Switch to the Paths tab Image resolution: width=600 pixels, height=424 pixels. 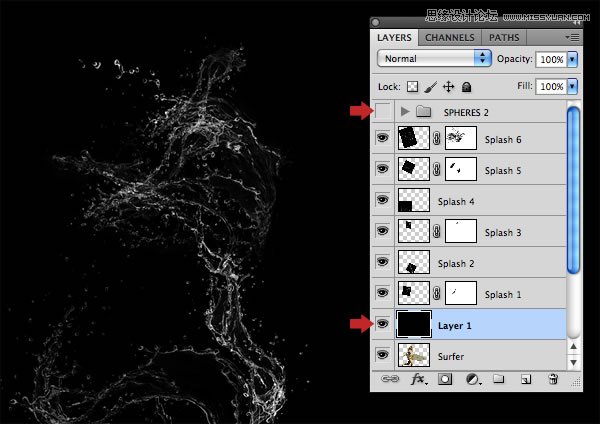click(x=502, y=37)
